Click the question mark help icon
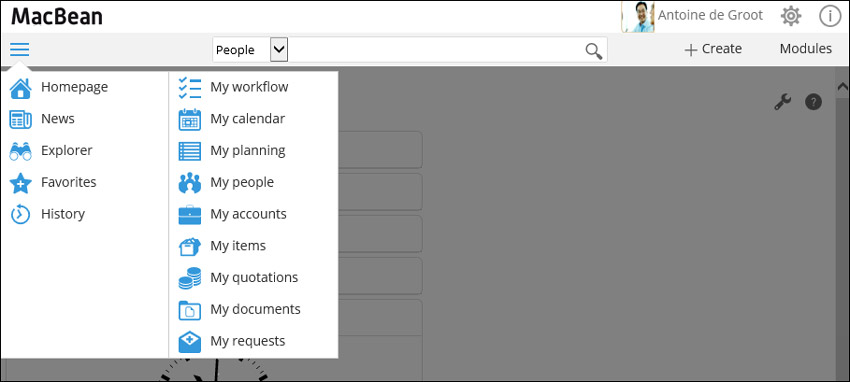Viewport: 850px width, 382px height. 813,101
